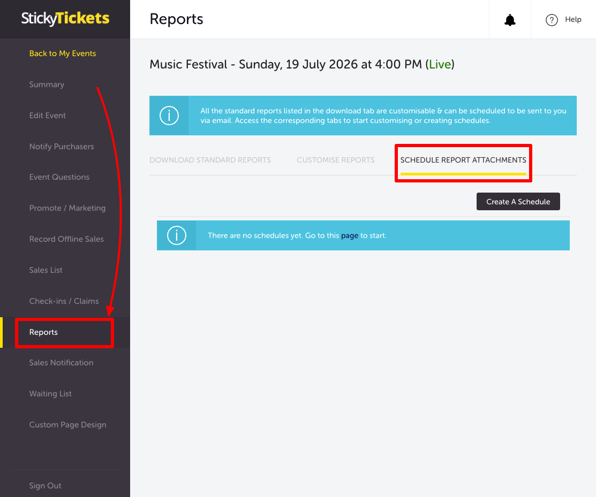The image size is (596, 497).
Task: Open Promote / Marketing section
Action: coord(67,208)
